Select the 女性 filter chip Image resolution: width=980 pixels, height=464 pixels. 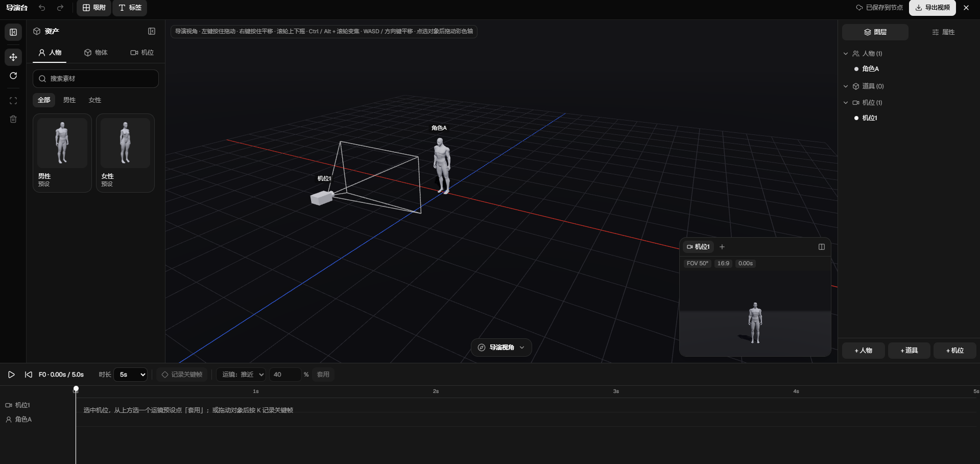(95, 100)
